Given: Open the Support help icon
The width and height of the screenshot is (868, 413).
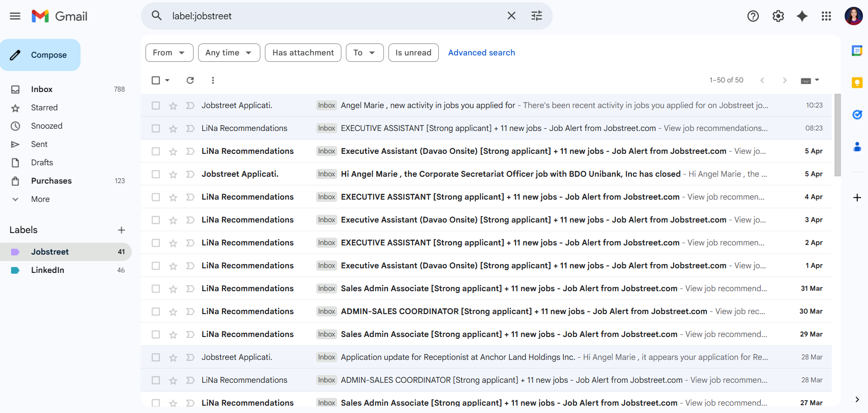Looking at the screenshot, I should 753,16.
